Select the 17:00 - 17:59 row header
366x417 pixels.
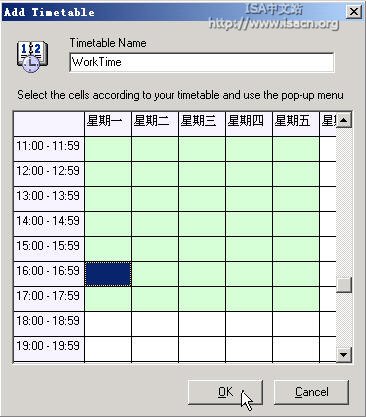[49, 299]
